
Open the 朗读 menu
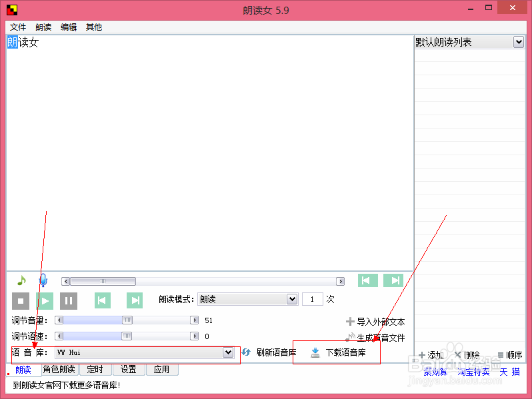[43, 27]
